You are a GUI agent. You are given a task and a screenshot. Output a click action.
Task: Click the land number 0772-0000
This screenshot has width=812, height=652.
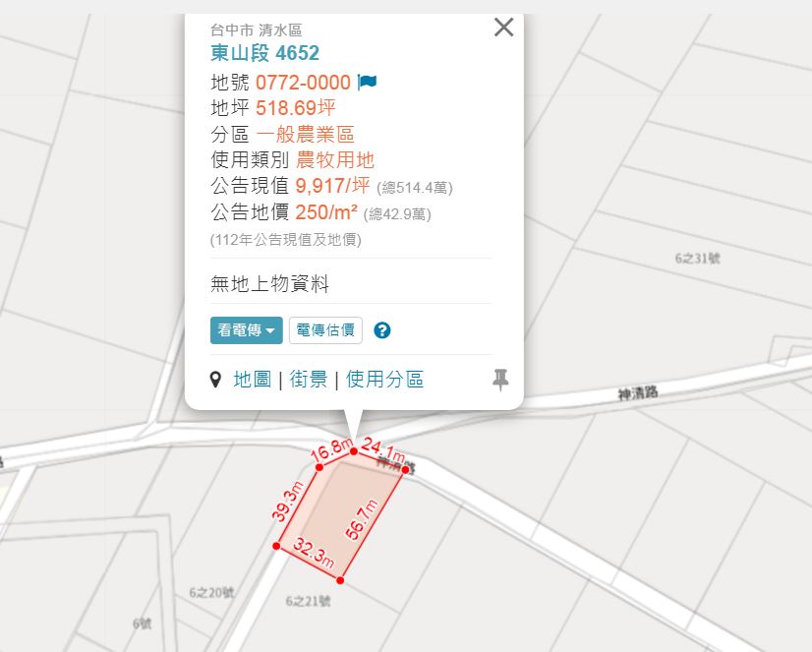click(303, 83)
